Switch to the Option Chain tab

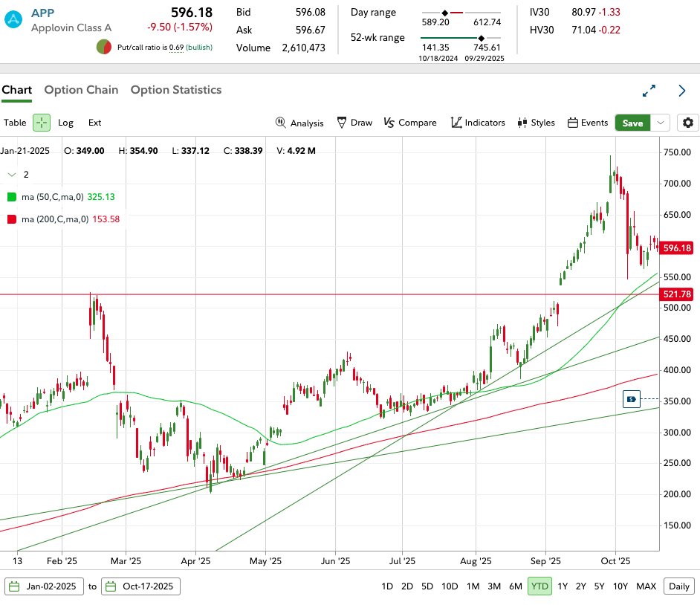point(81,89)
